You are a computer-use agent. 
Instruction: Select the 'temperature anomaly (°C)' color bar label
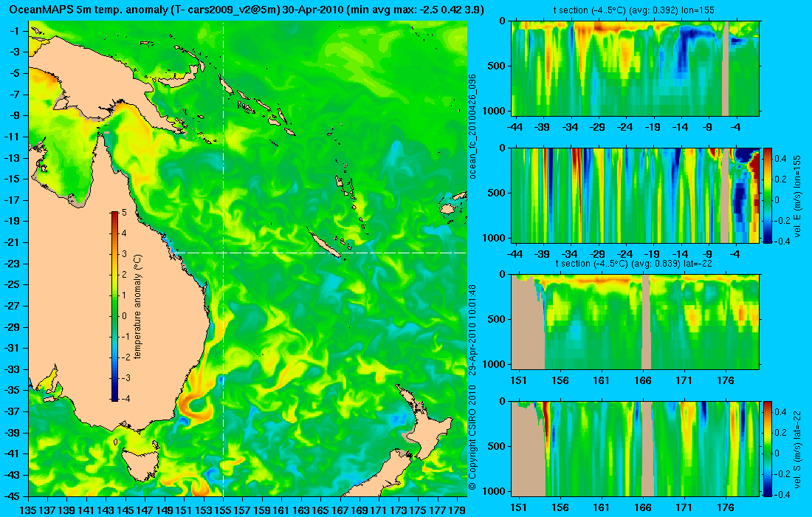pos(138,307)
